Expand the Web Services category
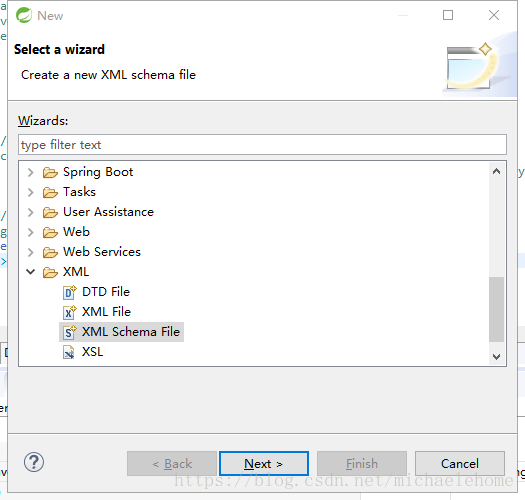 30,252
